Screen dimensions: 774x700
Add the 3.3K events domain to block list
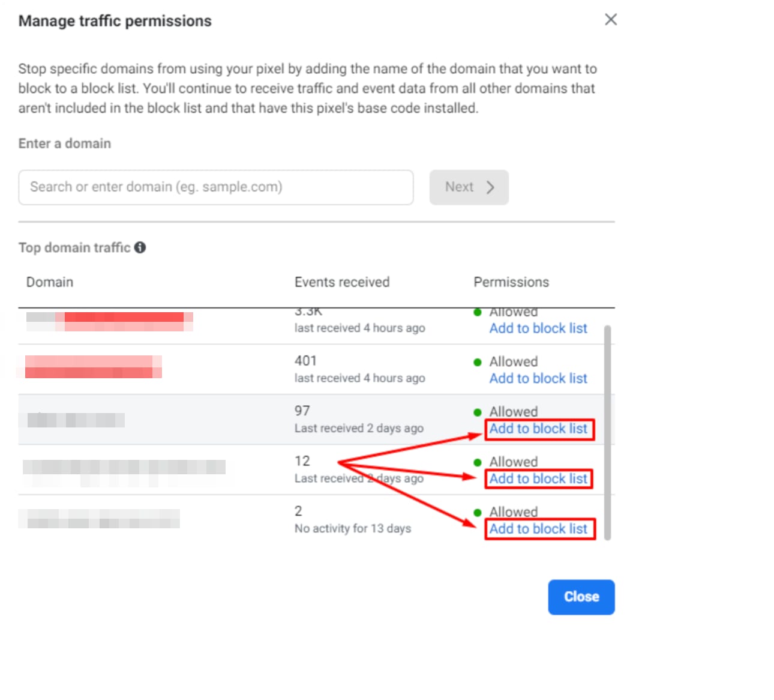click(x=538, y=328)
